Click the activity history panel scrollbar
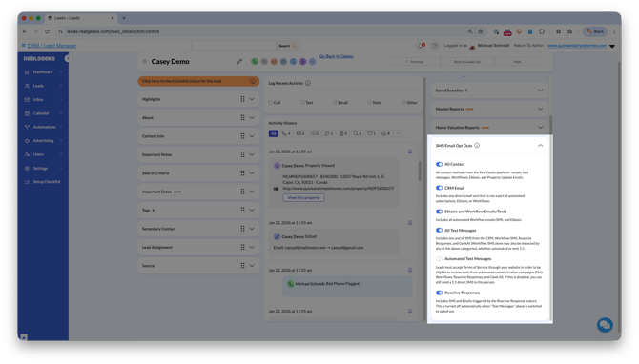The width and height of the screenshot is (639, 364). (420, 171)
